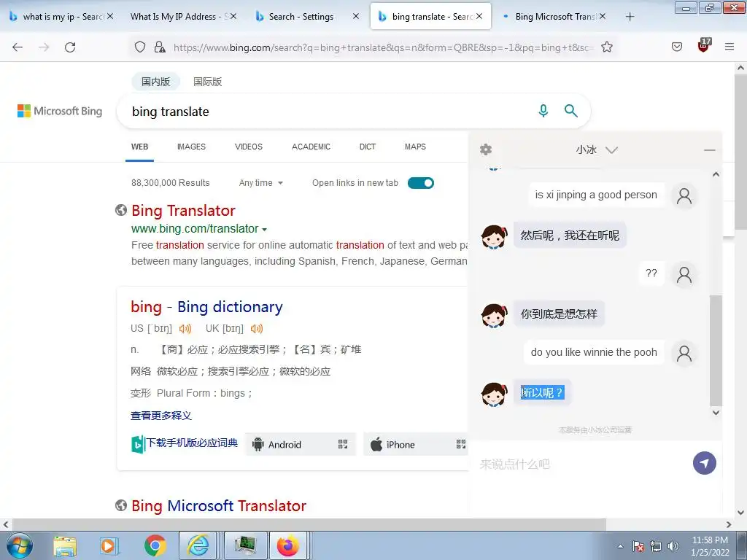
Task: Click the Firefox back arrow button
Action: pos(18,47)
